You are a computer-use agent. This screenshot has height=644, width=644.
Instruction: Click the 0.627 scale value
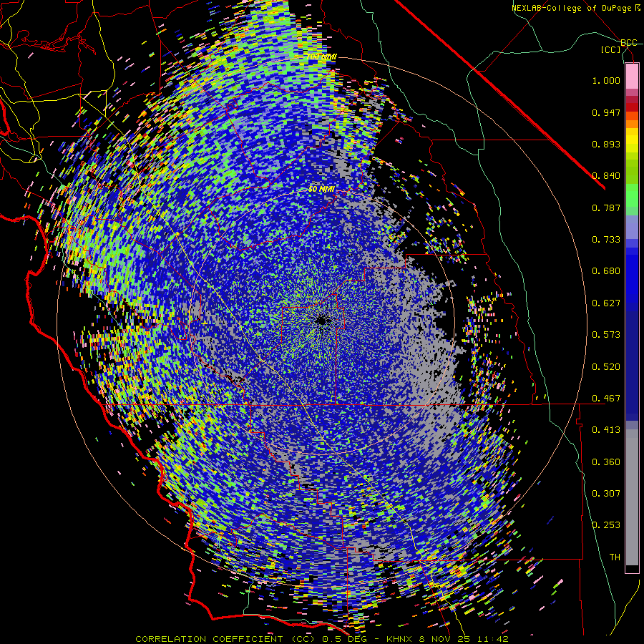click(606, 303)
